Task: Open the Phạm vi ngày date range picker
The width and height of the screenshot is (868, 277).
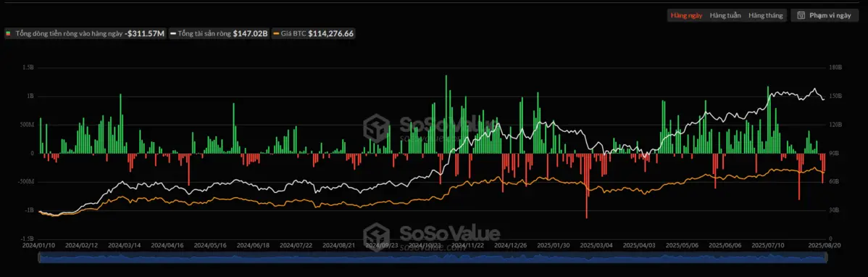Action: tap(825, 15)
